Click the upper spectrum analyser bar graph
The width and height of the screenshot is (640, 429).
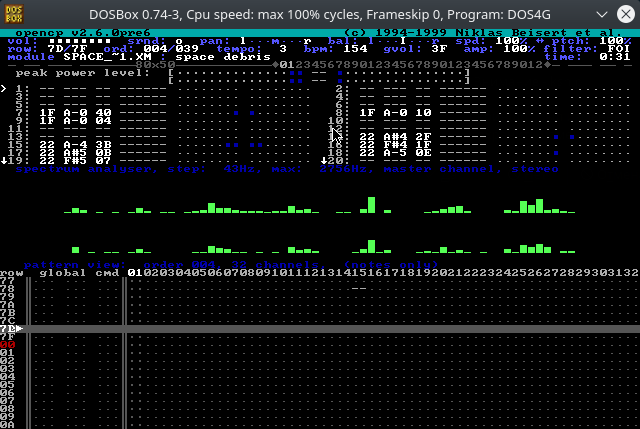(x=320, y=205)
